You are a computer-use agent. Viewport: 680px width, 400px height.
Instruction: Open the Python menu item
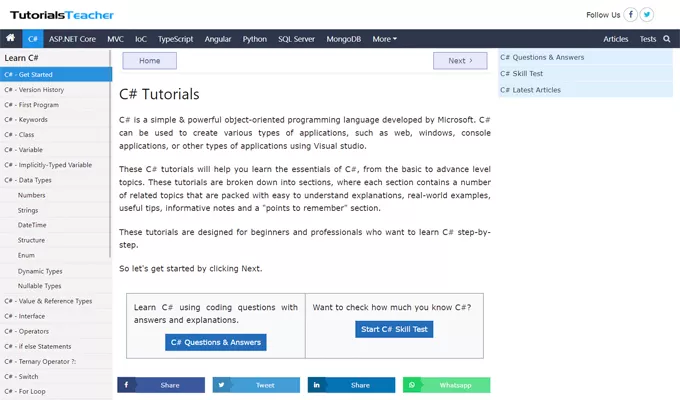point(255,39)
